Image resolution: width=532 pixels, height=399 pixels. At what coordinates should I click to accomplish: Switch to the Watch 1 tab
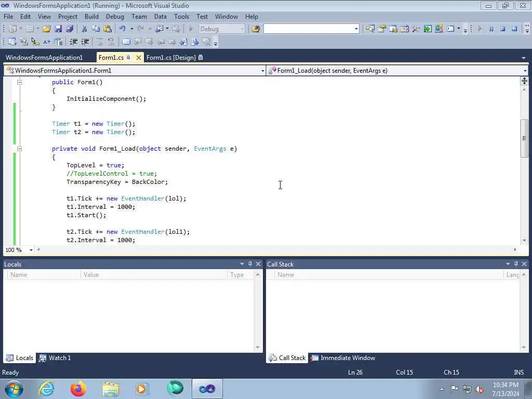[55, 357]
